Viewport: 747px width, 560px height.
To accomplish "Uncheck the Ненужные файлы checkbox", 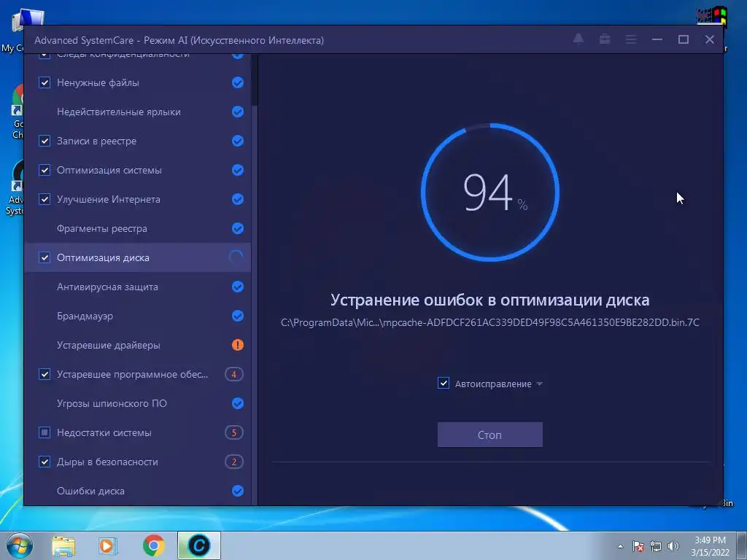I will pyautogui.click(x=44, y=82).
